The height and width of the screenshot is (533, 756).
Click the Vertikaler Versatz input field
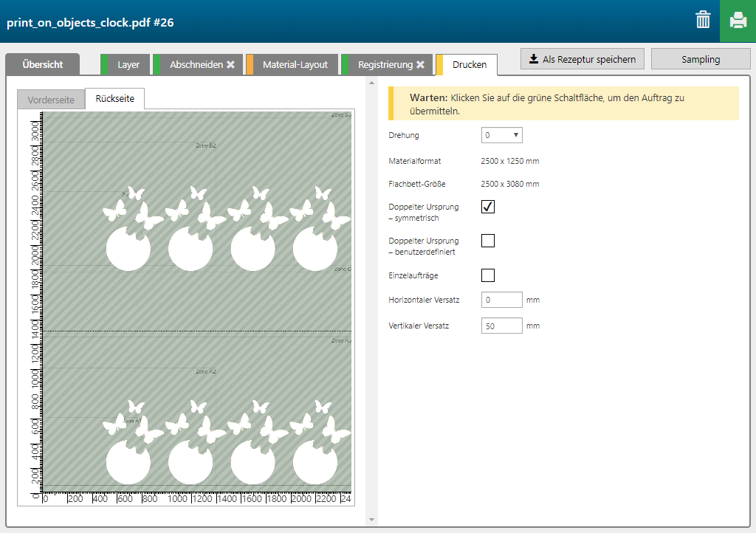click(501, 326)
